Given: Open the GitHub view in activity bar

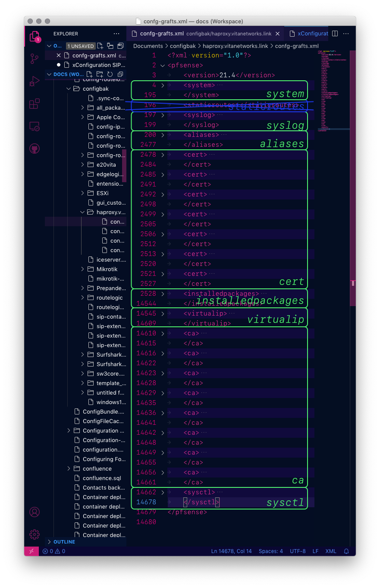Looking at the screenshot, I should tap(34, 149).
